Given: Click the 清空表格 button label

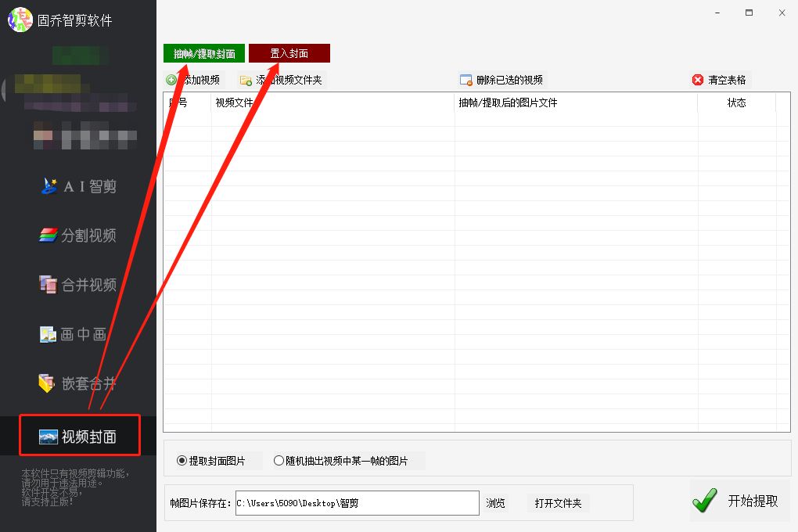Looking at the screenshot, I should coord(727,80).
